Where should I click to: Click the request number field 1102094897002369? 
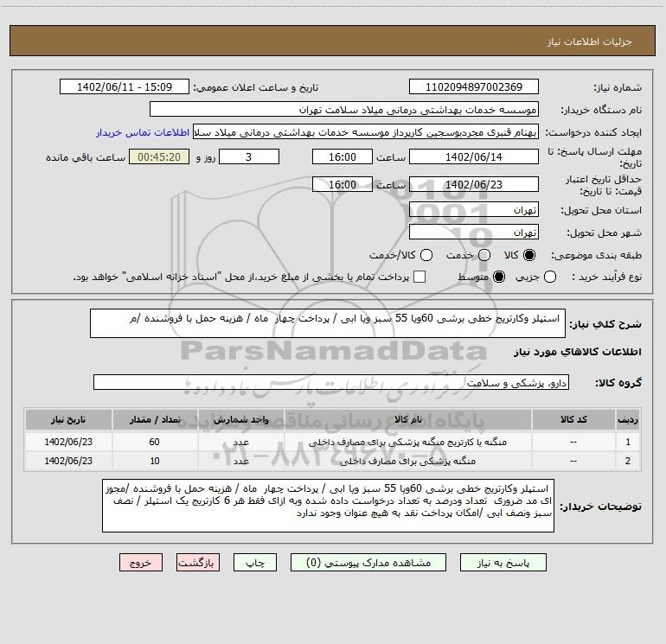click(x=474, y=87)
